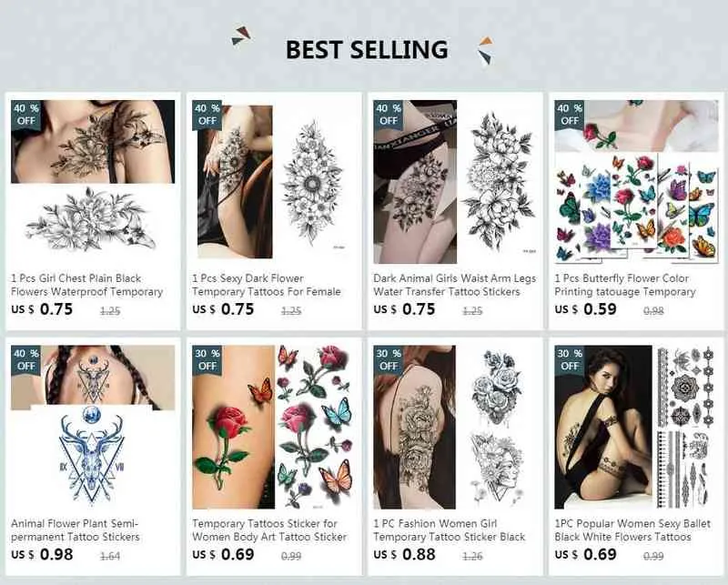The image size is (728, 585).
Task: Click 'Temporary Tattoos Sticker for Women' title
Action: [x=269, y=530]
